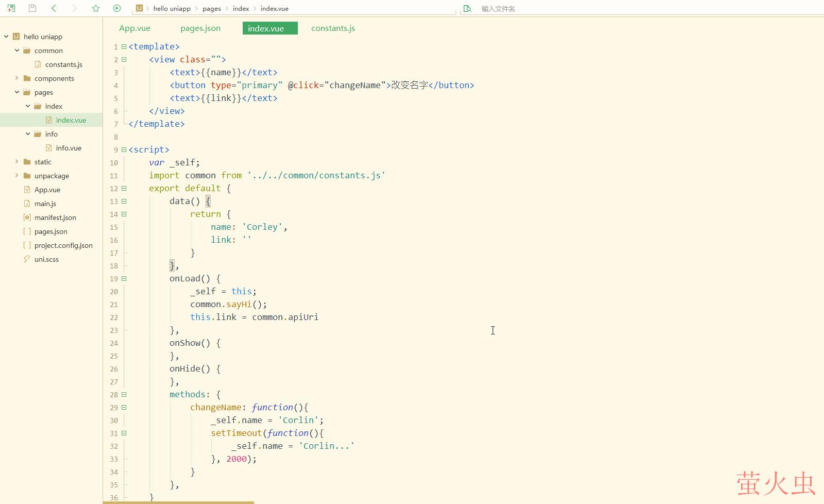Screen dimensions: 824x504
Task: Fold the script block at line 9
Action: click(x=124, y=149)
